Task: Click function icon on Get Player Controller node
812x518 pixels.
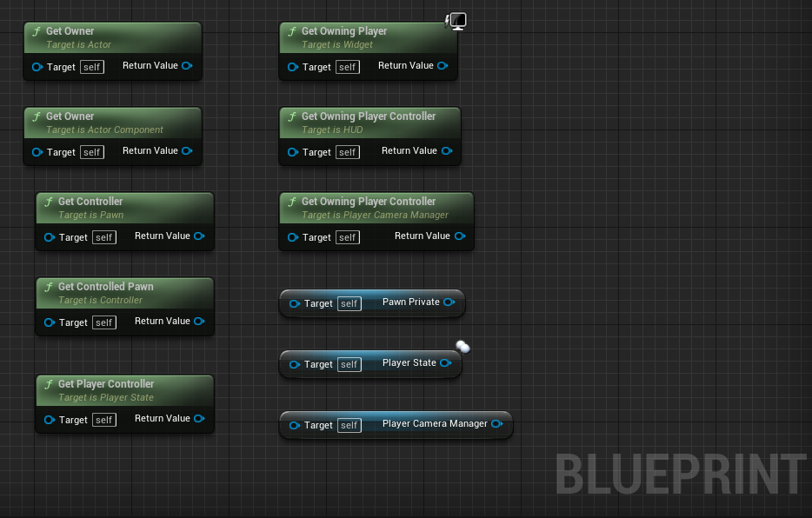Action: pos(49,384)
